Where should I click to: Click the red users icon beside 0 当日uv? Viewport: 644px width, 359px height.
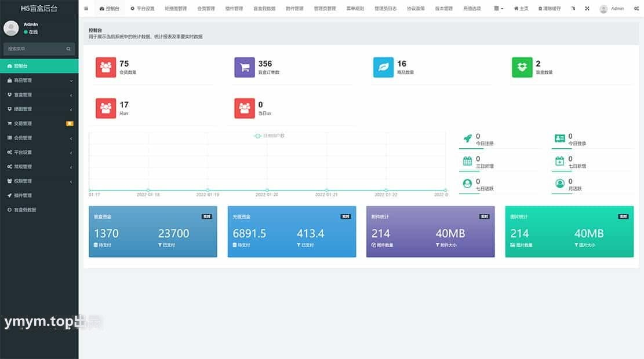(245, 108)
